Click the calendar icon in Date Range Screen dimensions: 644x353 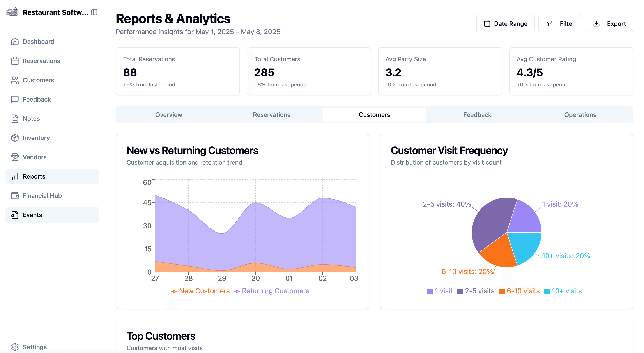click(487, 24)
